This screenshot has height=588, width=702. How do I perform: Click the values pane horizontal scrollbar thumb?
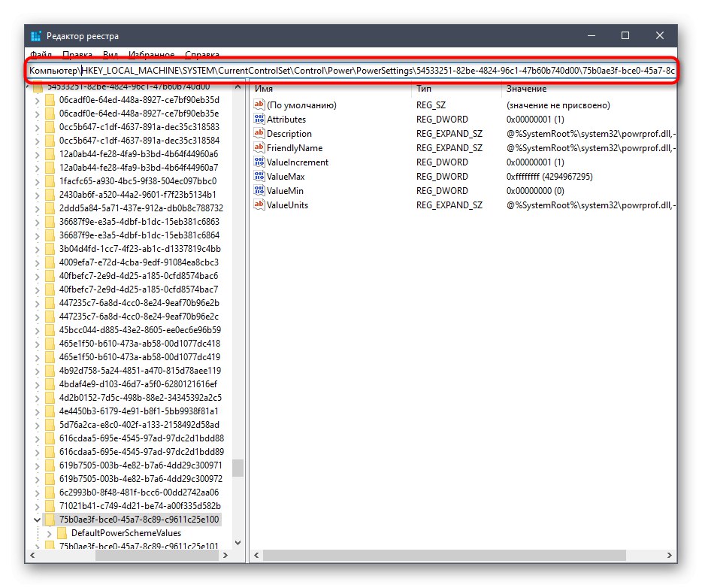[x=444, y=556]
